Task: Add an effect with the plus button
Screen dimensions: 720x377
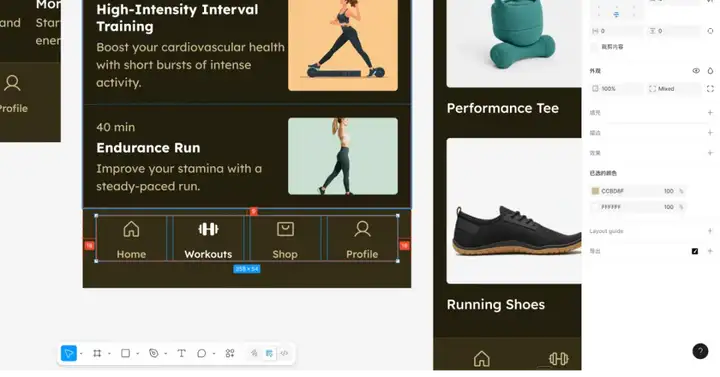Action: coord(710,153)
